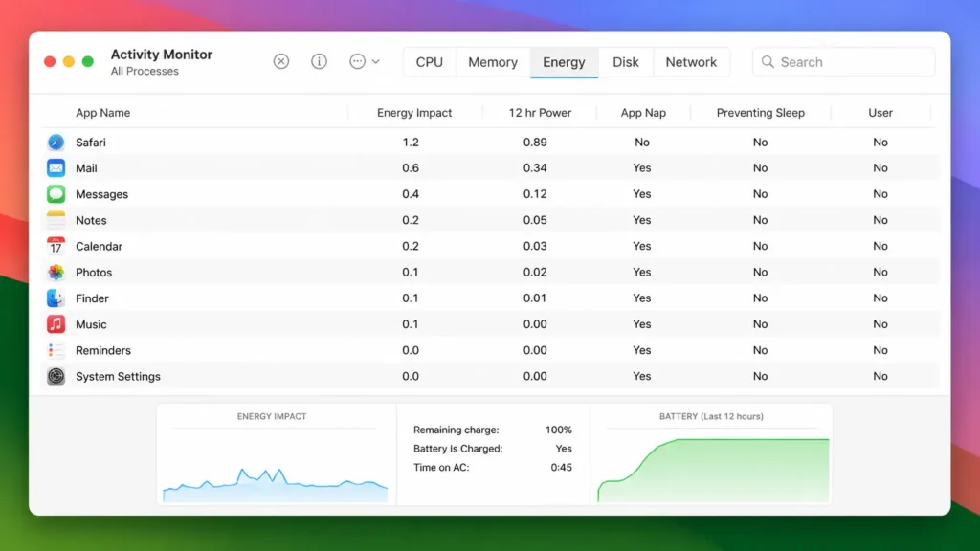
Task: Sort by 12 hr Power column
Action: [x=540, y=113]
